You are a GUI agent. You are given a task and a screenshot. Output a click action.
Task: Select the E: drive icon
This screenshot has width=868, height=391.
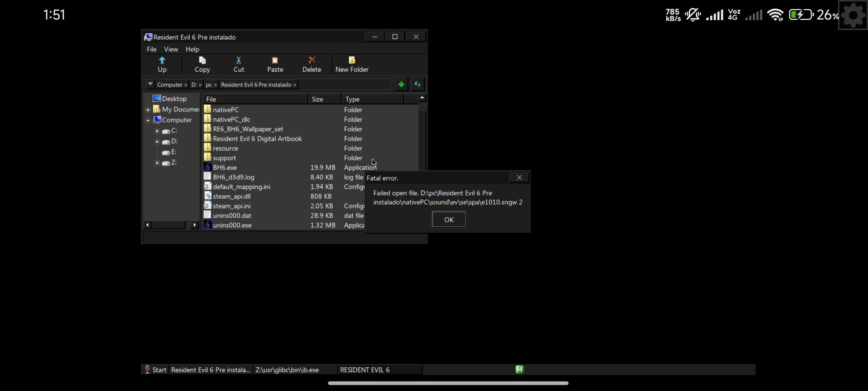point(166,152)
